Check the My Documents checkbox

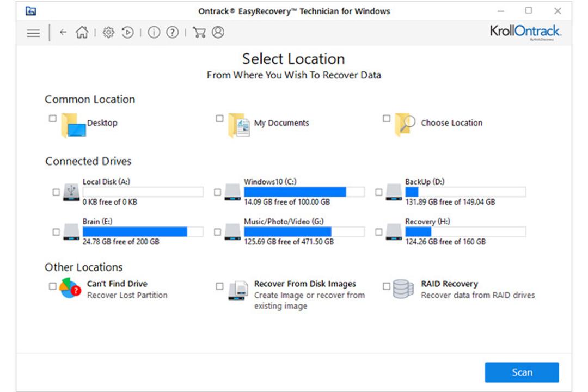pyautogui.click(x=219, y=119)
